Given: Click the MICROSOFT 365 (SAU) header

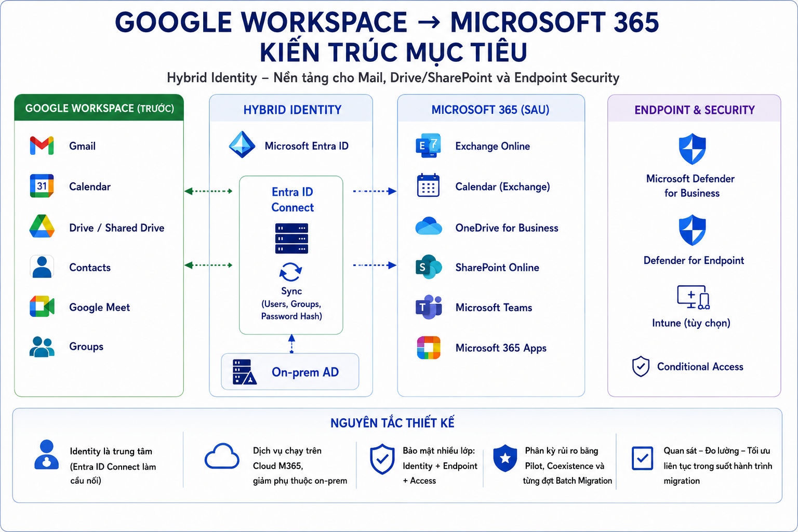Looking at the screenshot, I should point(490,110).
